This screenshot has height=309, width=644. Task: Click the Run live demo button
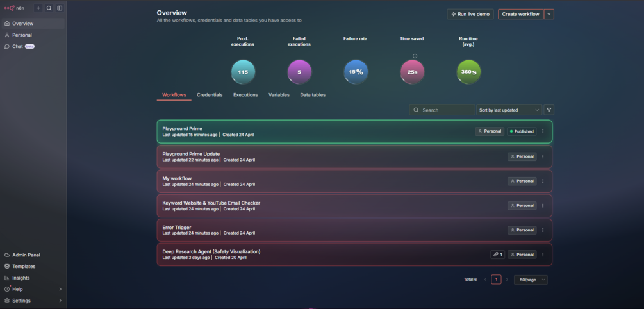click(x=470, y=14)
